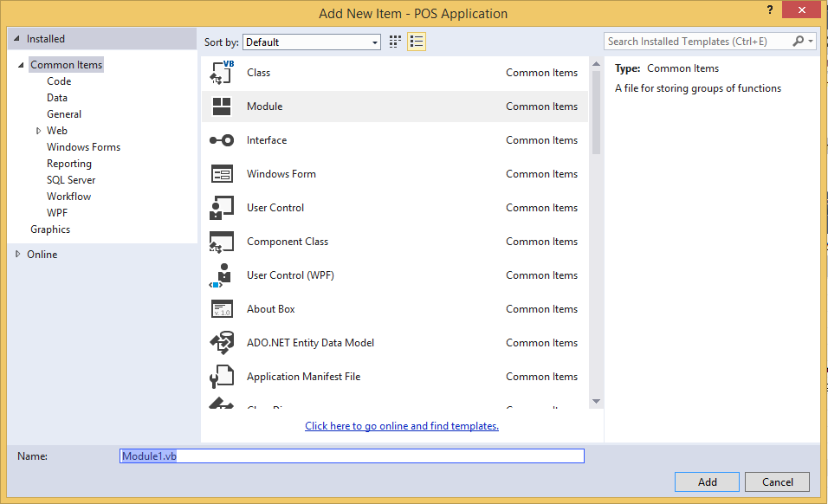Click the 'User Control (WPF)' template name
The image size is (828, 504).
click(x=290, y=275)
